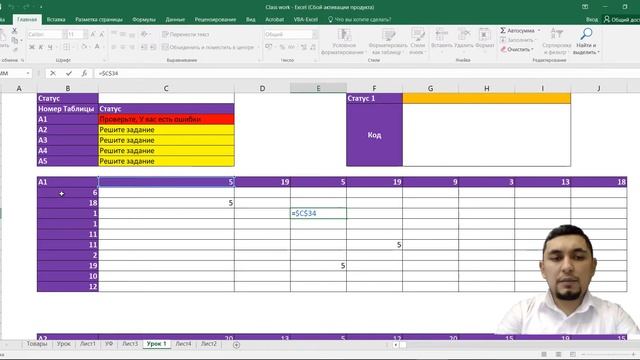Select the purple 'Код' cell
Screen dimensions: 640x360
tap(374, 135)
